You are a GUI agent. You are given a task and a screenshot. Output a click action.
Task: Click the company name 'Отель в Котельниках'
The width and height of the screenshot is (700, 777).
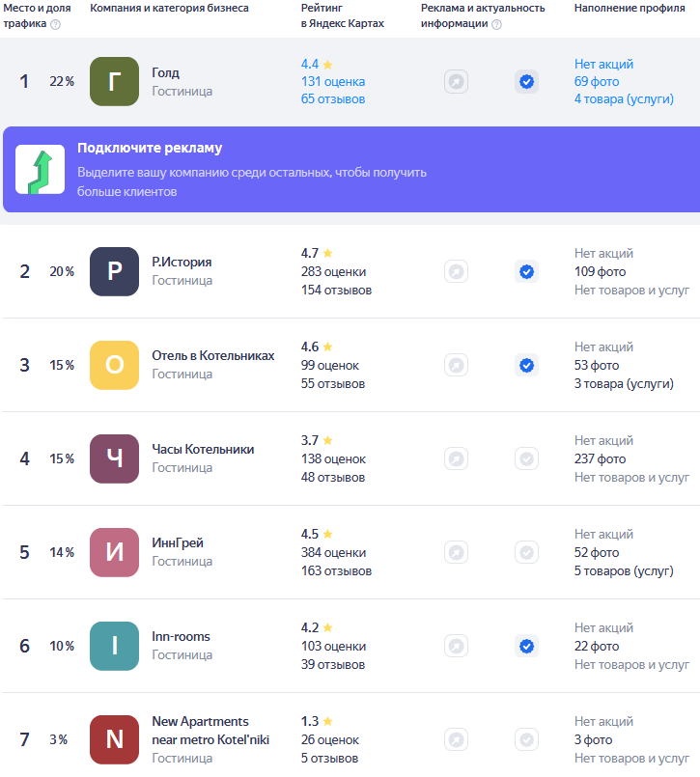click(213, 356)
